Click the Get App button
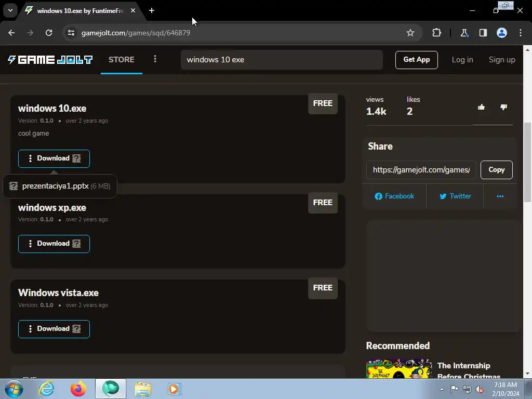 tap(416, 60)
